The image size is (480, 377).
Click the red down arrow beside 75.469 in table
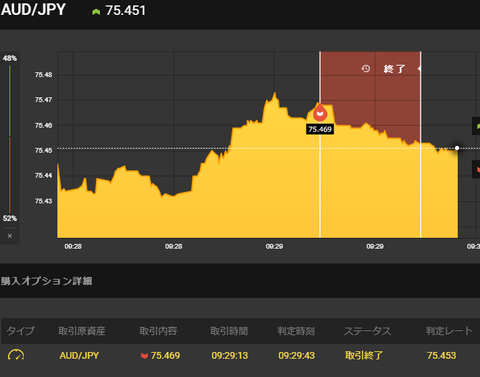pyautogui.click(x=144, y=356)
